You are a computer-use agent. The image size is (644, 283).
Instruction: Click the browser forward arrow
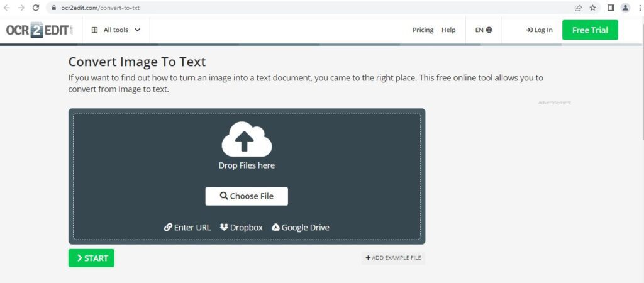point(21,8)
